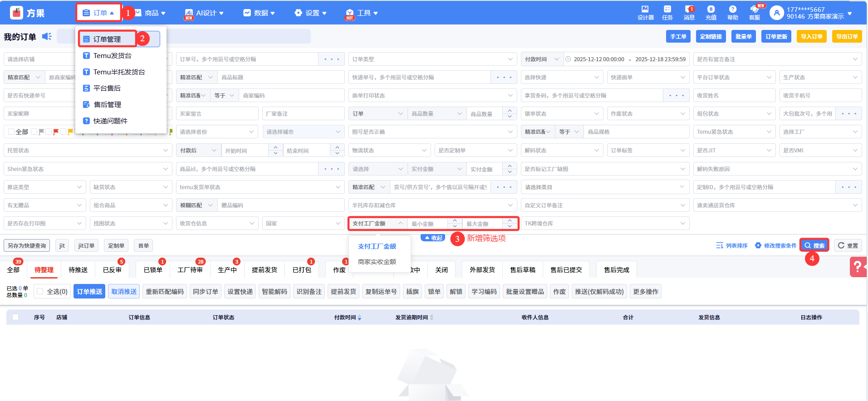Screen dimensions: 868x401
Task: Click the 导出订单 button
Action: tap(847, 36)
